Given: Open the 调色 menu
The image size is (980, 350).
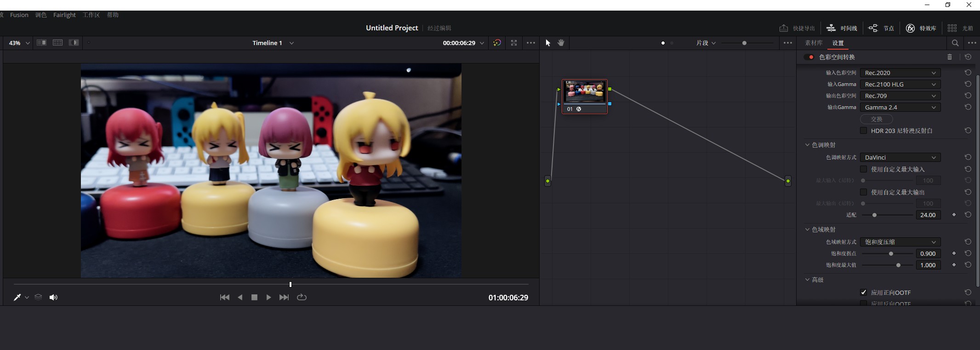Looking at the screenshot, I should (x=41, y=15).
